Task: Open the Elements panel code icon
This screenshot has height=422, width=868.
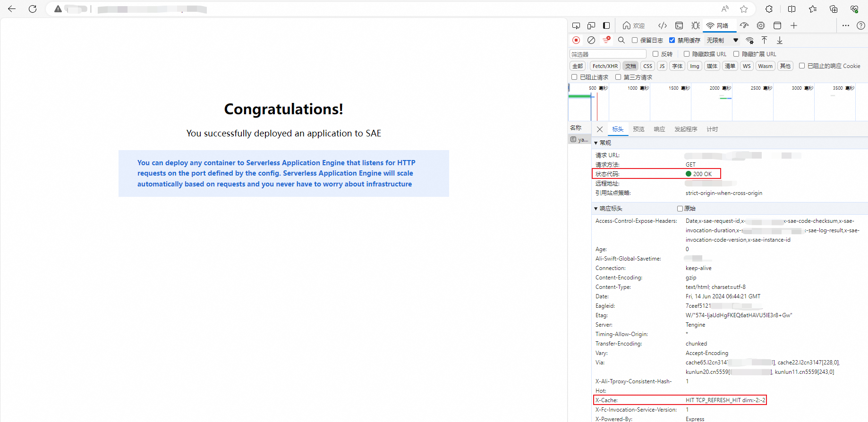Action: tap(663, 25)
